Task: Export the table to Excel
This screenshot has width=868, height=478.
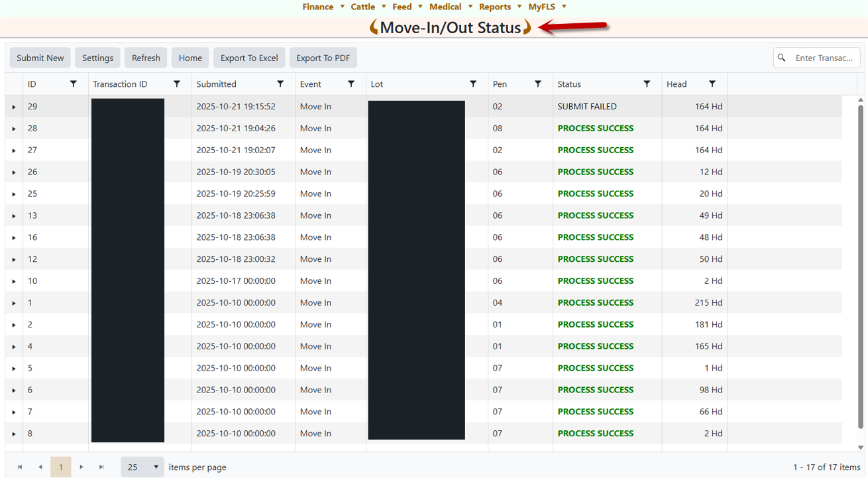Action: pyautogui.click(x=249, y=58)
